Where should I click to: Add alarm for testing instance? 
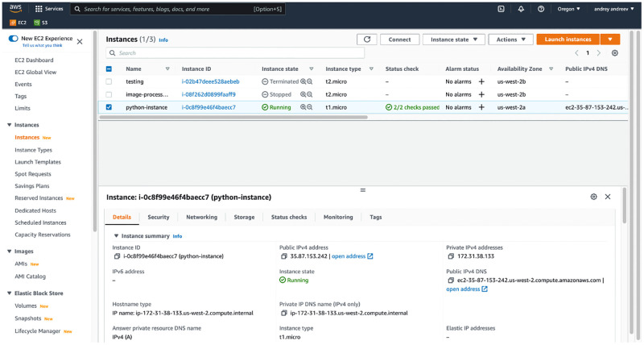[x=481, y=82]
